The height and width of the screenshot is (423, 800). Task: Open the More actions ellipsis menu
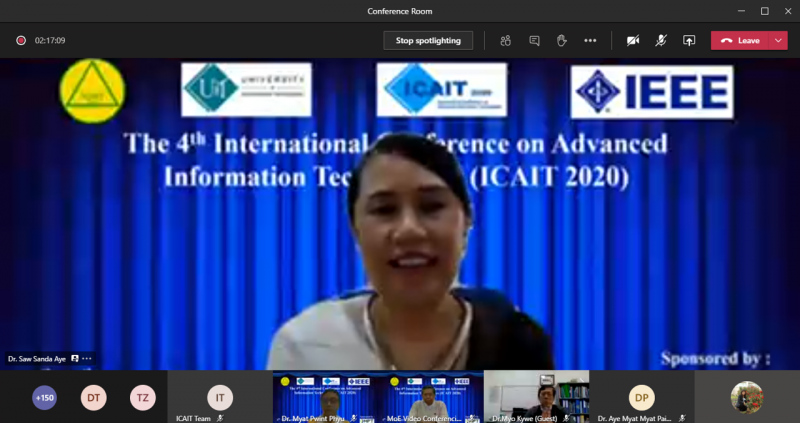pyautogui.click(x=590, y=40)
